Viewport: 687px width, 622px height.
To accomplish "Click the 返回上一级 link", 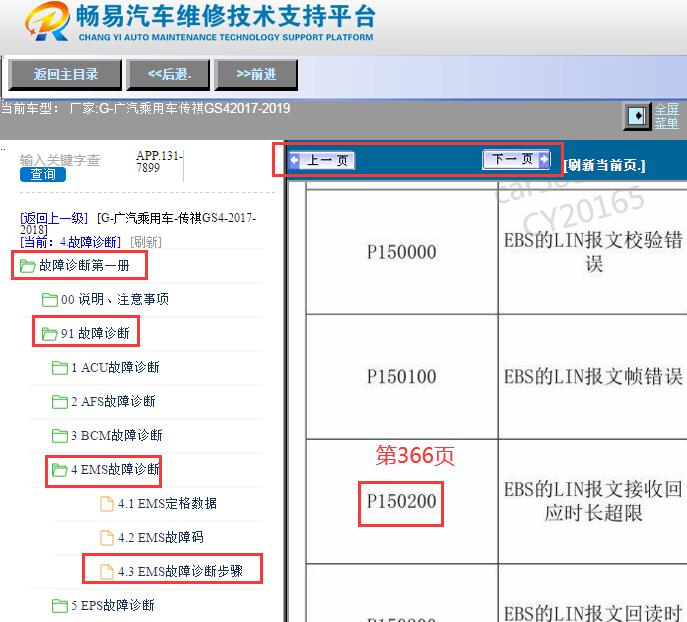I will pyautogui.click(x=54, y=218).
